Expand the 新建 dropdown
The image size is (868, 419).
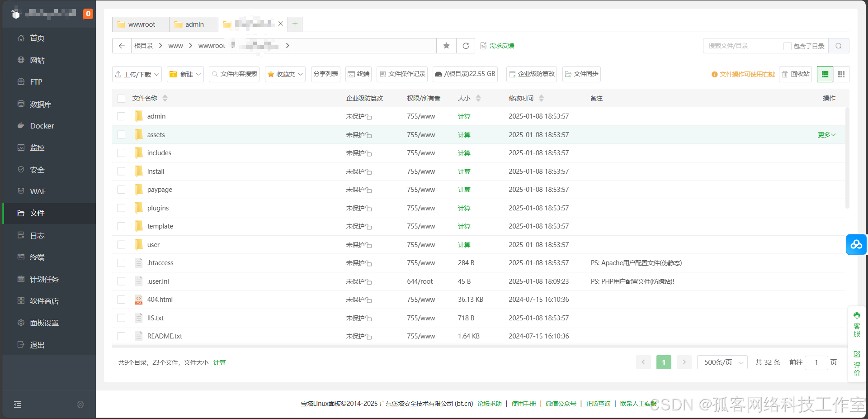coord(185,74)
